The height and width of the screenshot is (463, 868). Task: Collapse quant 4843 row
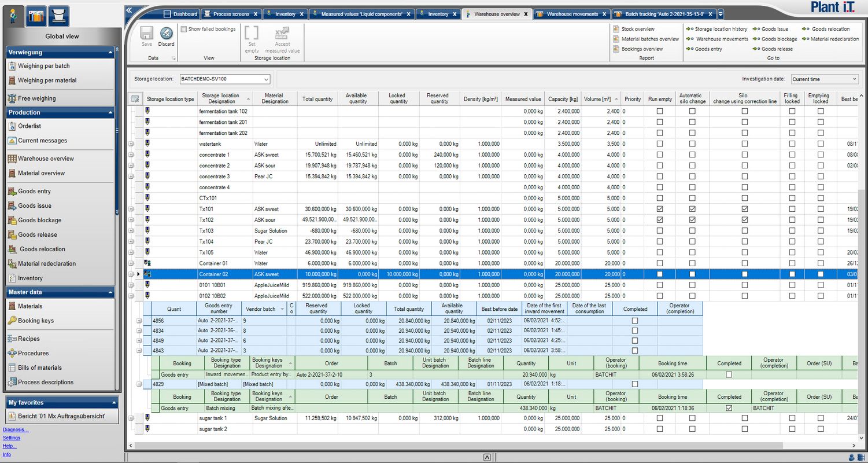pyautogui.click(x=139, y=350)
